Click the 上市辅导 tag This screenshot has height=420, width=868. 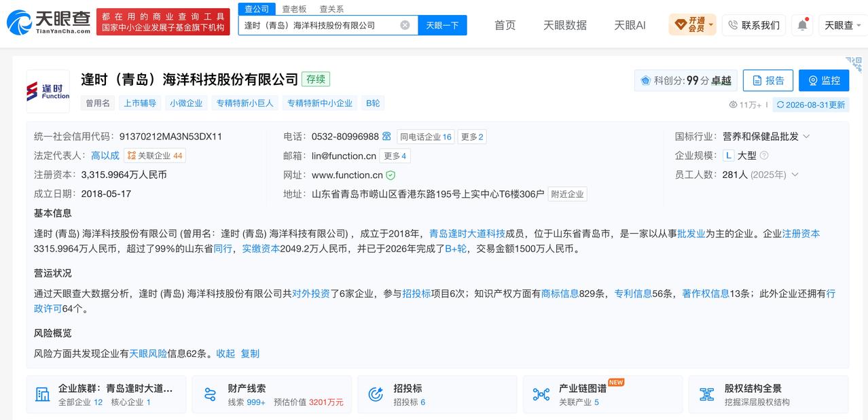click(x=140, y=103)
